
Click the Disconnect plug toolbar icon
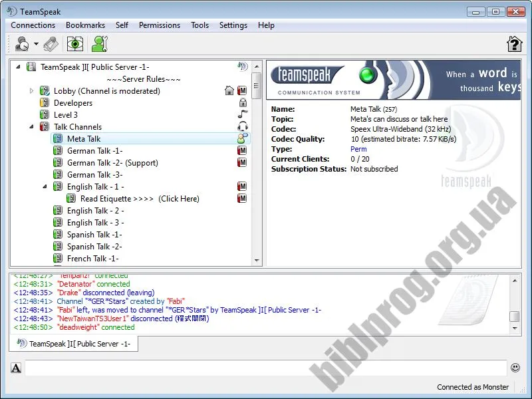[x=51, y=44]
